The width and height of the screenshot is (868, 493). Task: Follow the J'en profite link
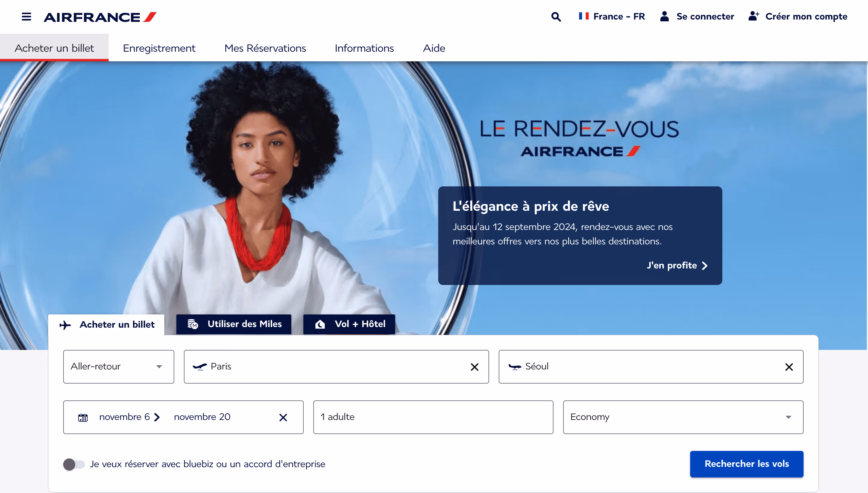coord(677,265)
